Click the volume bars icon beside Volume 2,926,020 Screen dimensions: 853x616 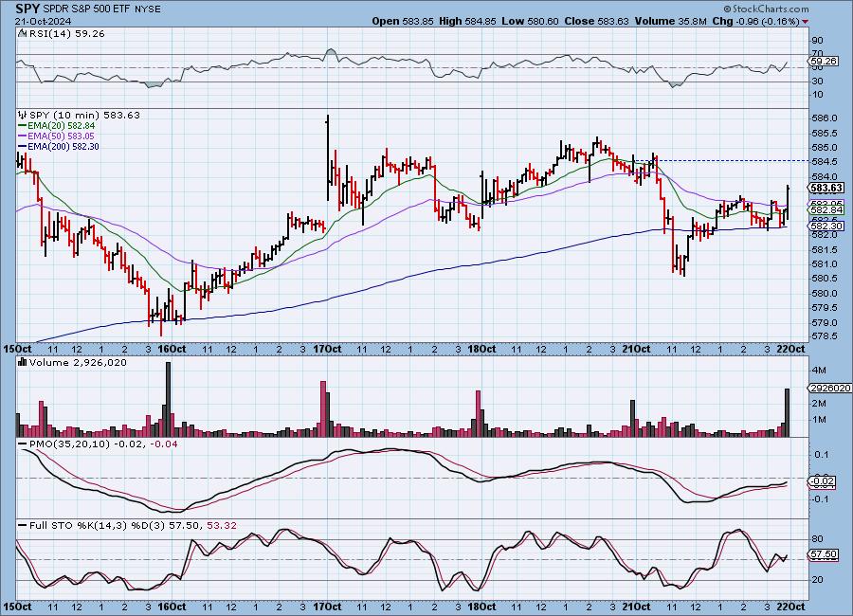[23, 362]
